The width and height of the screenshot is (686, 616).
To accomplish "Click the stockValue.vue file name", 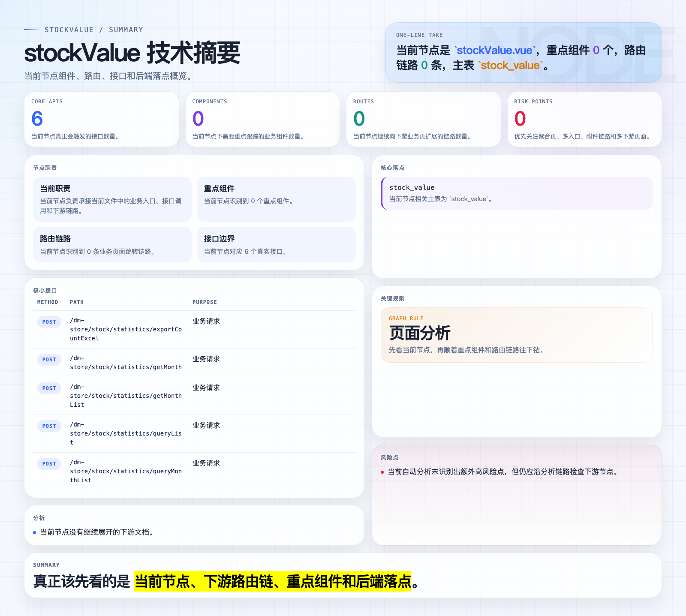I will [x=495, y=50].
